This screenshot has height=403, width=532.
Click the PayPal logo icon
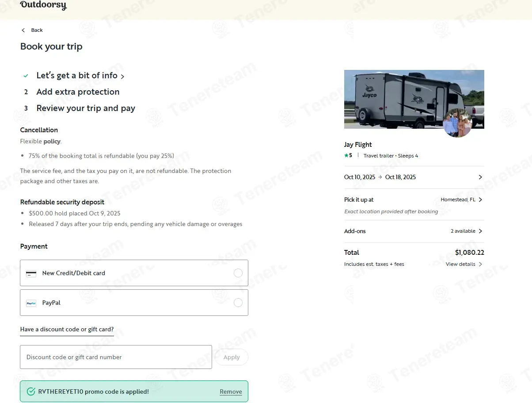click(31, 303)
